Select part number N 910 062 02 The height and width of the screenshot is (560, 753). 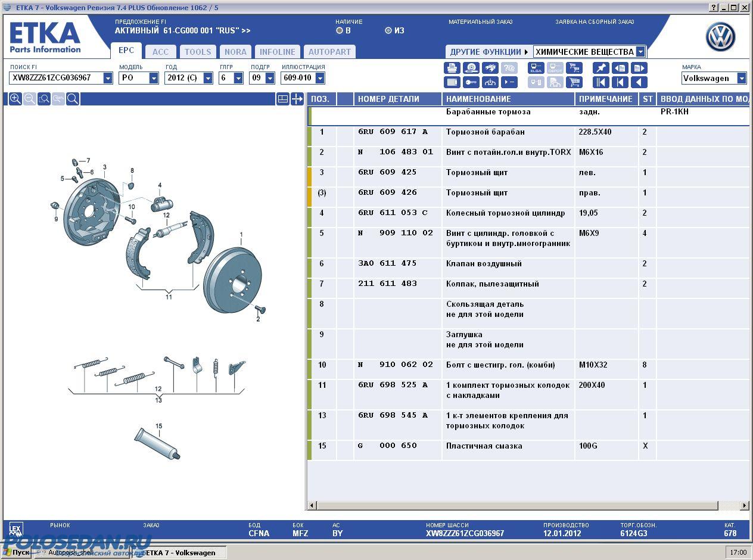[396, 365]
